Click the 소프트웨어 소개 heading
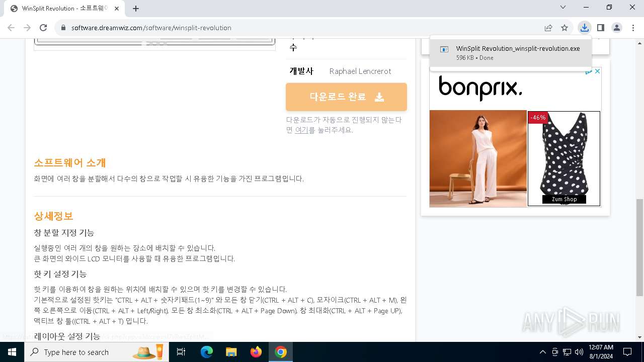Image resolution: width=644 pixels, height=362 pixels. coord(69,163)
